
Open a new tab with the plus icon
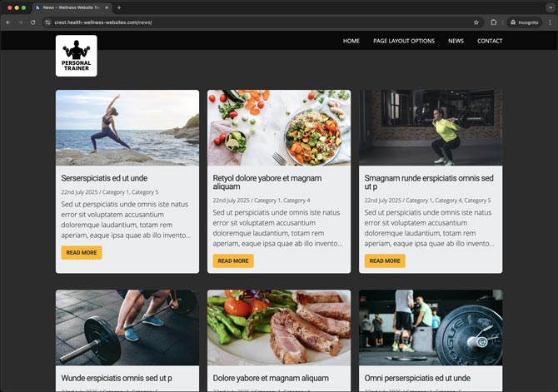(119, 7)
